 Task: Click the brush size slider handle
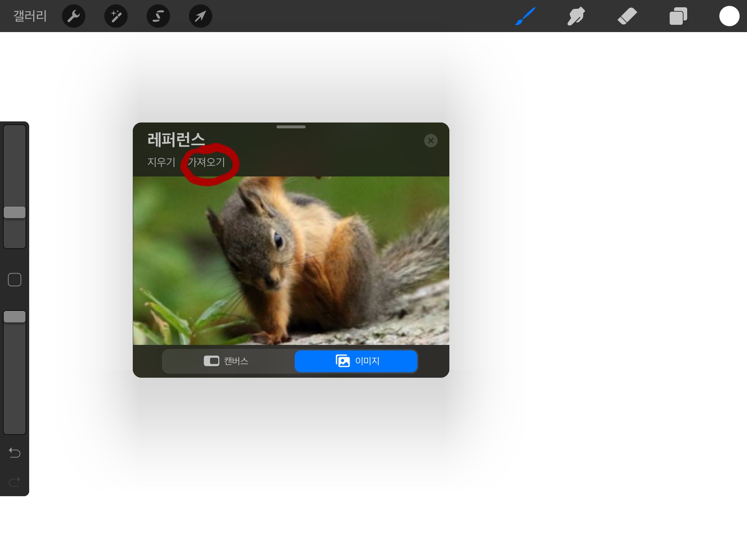[15, 213]
